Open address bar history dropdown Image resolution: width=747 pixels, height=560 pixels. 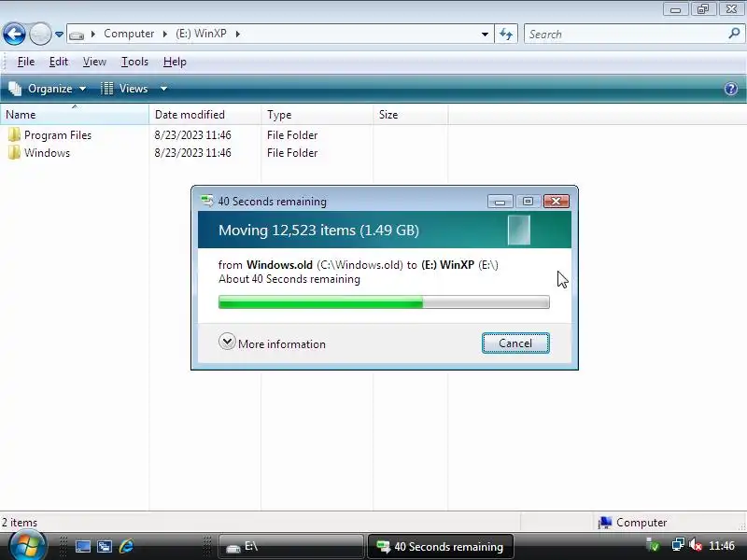[x=485, y=35]
